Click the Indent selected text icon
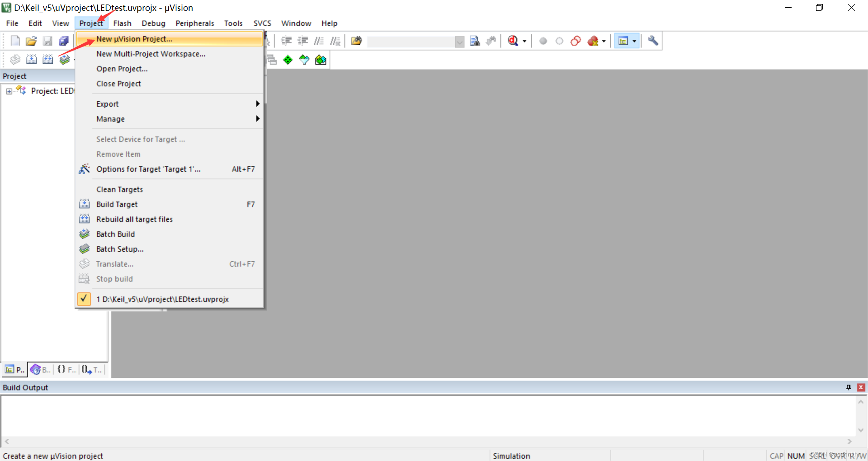Screen dimensions: 868x461 pyautogui.click(x=286, y=41)
